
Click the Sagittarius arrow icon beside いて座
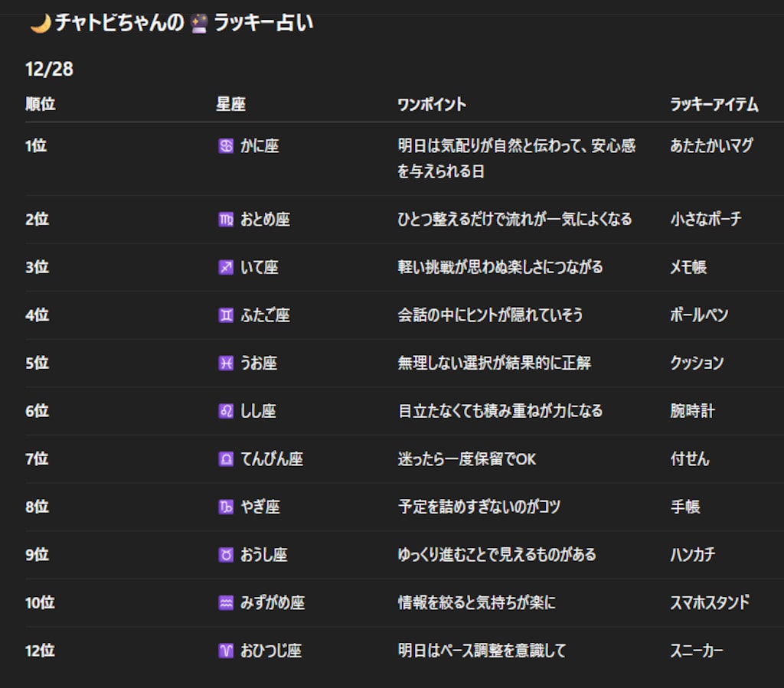224,267
